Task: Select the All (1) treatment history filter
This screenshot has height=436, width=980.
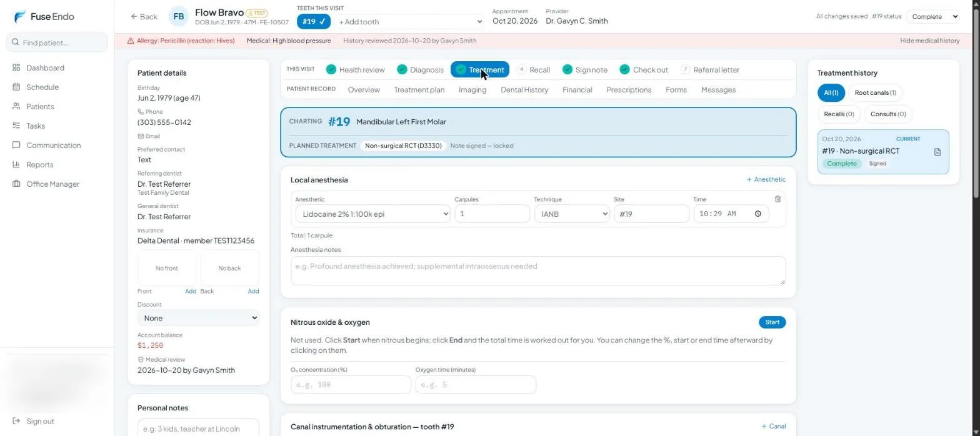Action: tap(831, 93)
